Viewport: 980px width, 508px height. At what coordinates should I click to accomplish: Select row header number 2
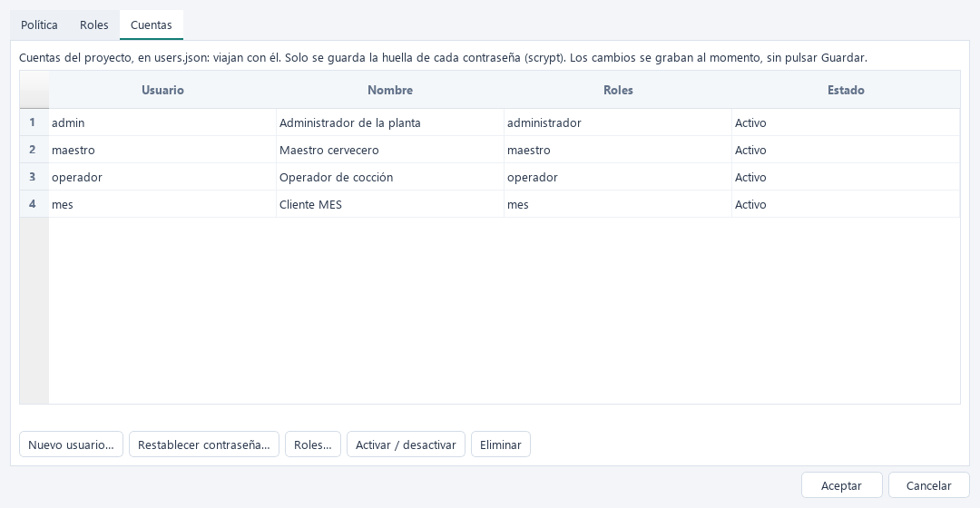click(34, 150)
